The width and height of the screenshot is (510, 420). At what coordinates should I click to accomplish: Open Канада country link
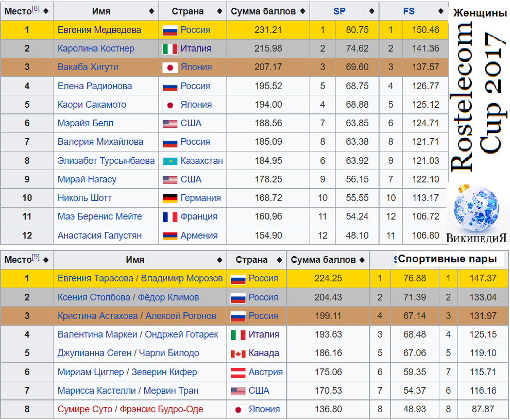click(264, 353)
